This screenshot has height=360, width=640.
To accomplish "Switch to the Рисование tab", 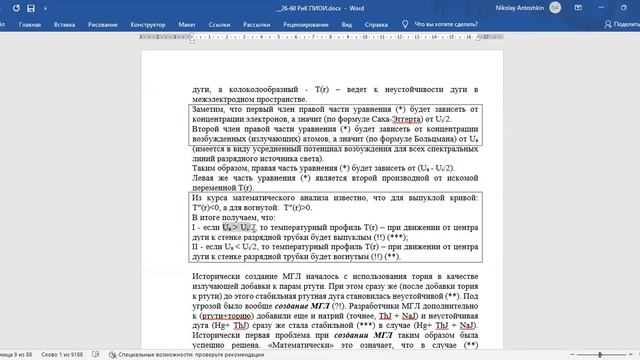I will coord(103,24).
